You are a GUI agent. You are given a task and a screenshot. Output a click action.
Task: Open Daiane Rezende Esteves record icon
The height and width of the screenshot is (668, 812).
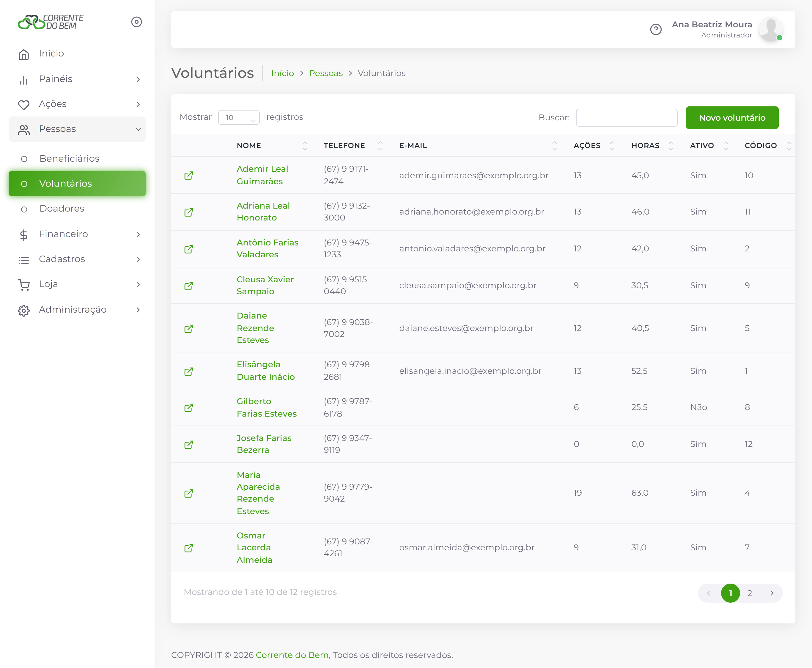coord(188,329)
